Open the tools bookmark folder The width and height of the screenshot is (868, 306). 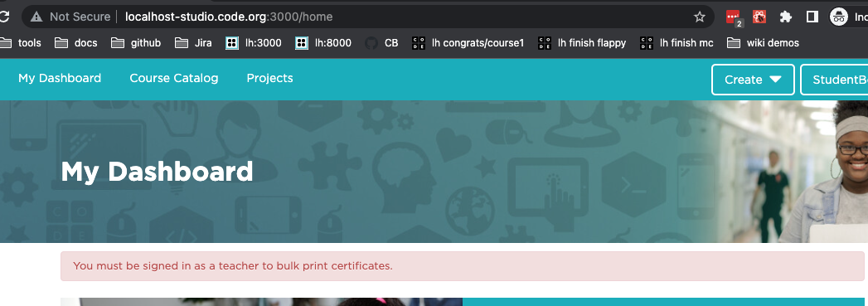21,42
